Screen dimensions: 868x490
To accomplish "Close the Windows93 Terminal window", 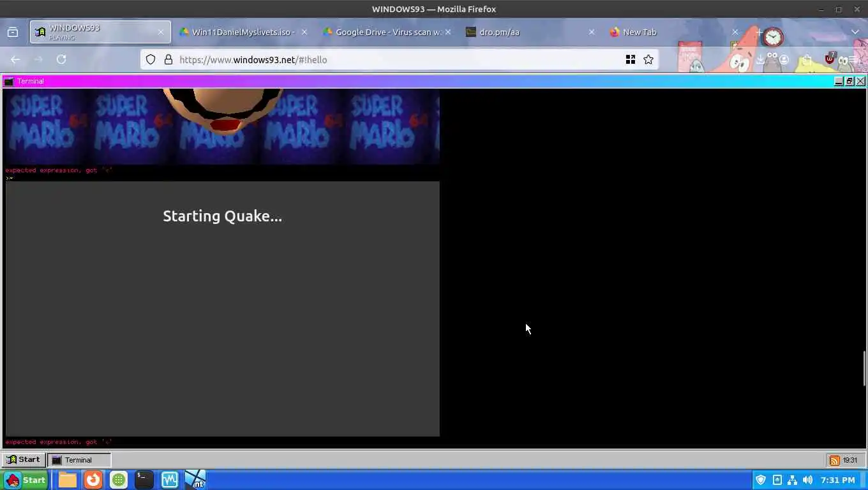I will point(860,81).
